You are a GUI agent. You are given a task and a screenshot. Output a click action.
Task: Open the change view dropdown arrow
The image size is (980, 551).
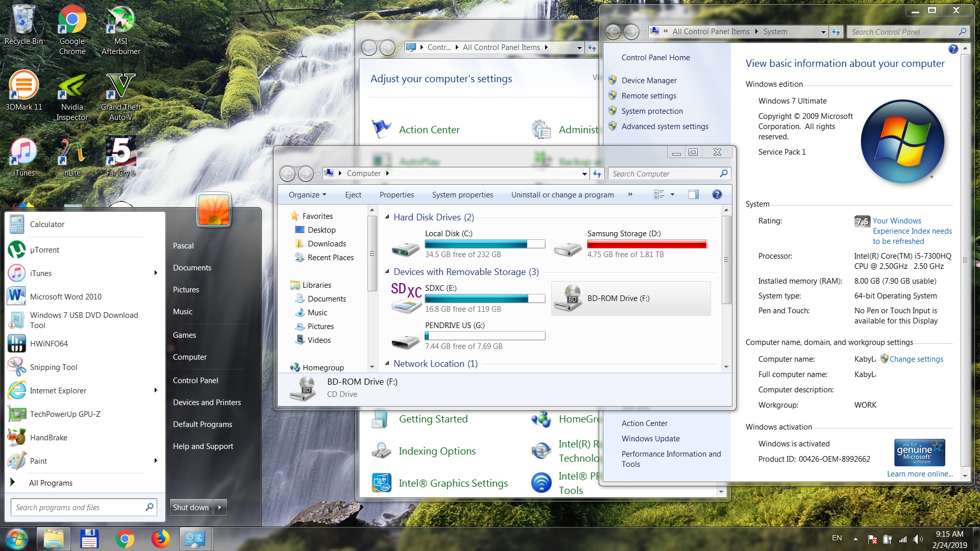pyautogui.click(x=672, y=194)
